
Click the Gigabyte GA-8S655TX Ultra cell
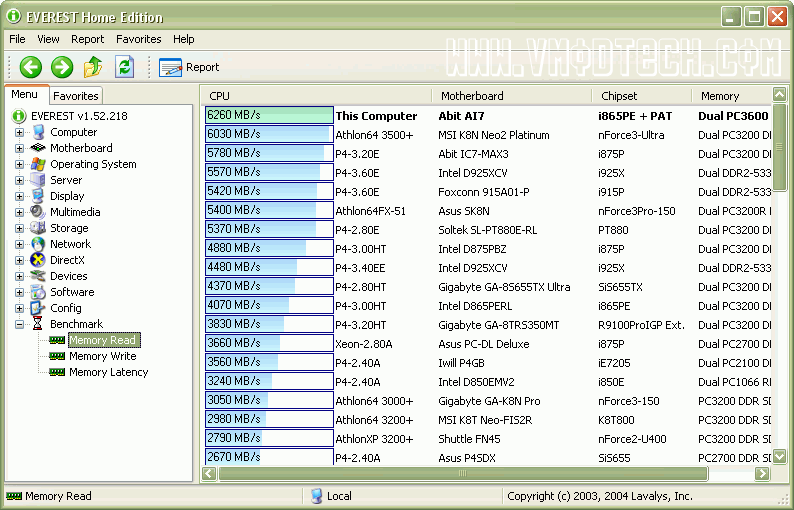click(x=504, y=287)
